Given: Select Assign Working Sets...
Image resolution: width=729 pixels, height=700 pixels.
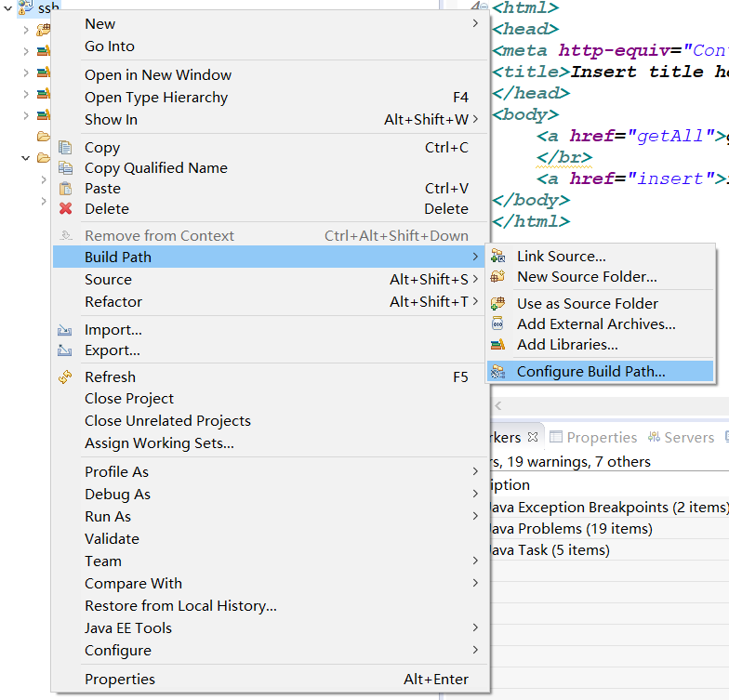Looking at the screenshot, I should 270,442.
